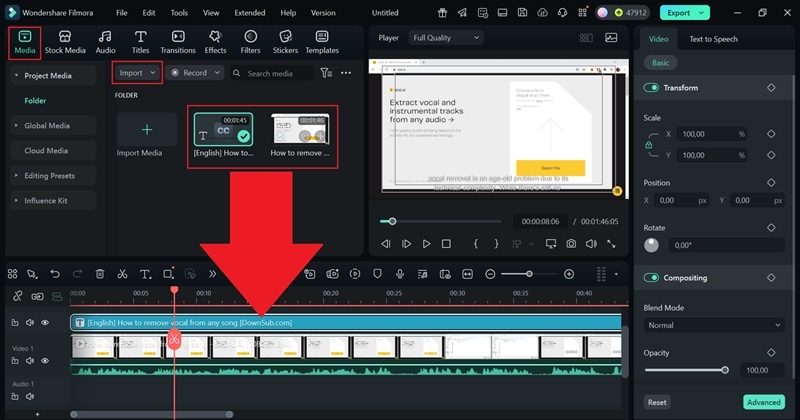Open the Import dropdown
The image size is (800, 420).
tap(137, 73)
